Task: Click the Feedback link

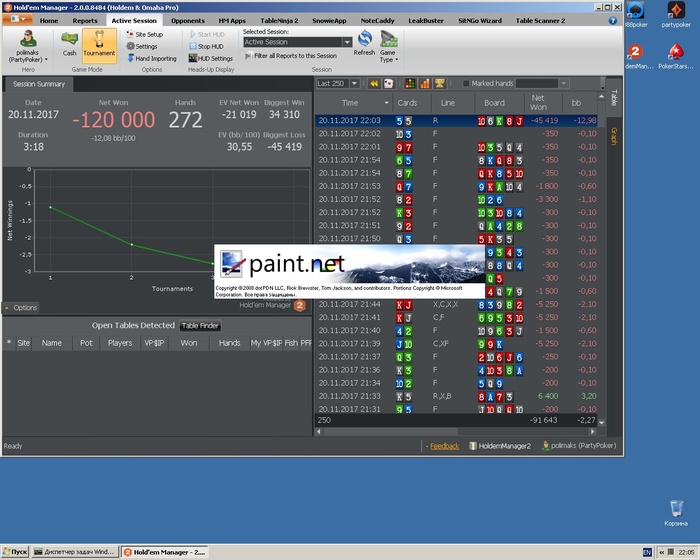Action: [444, 446]
